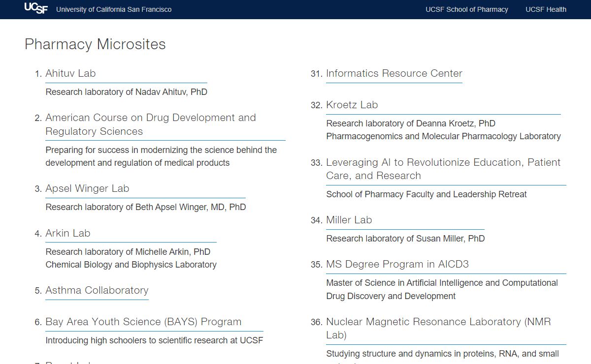Screen dimensions: 591x364
Task: Select text 'Research laboratory of Deanna Kroetz, PhD'
Action: pyautogui.click(x=411, y=123)
